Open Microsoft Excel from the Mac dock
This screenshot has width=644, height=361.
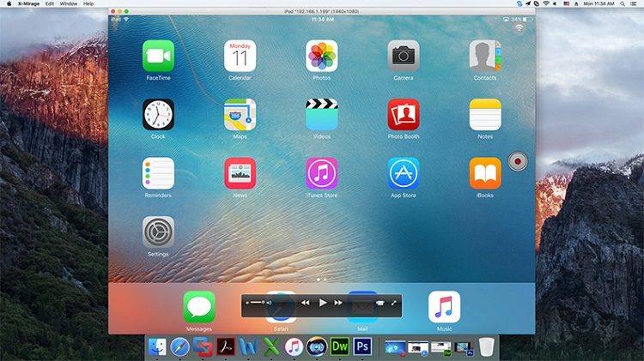pos(270,347)
